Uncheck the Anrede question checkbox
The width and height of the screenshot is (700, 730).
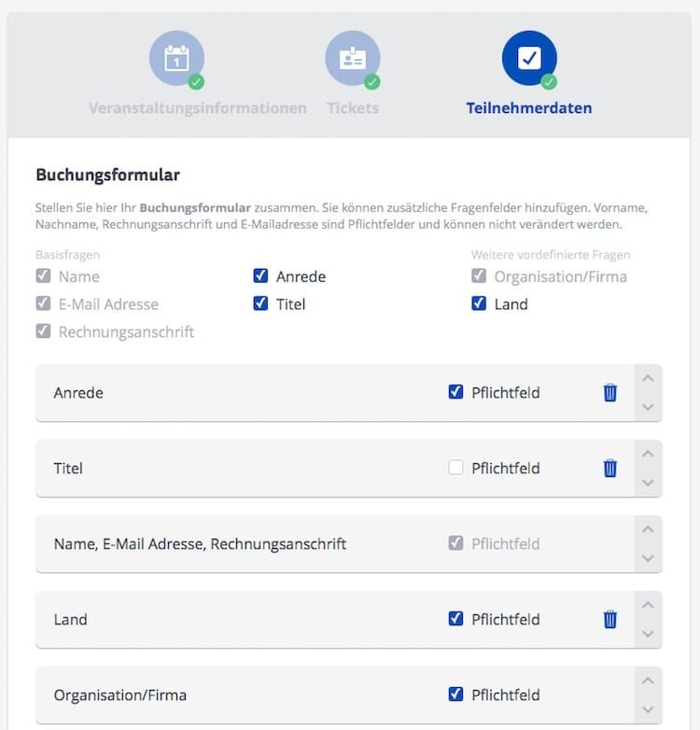pos(261,276)
